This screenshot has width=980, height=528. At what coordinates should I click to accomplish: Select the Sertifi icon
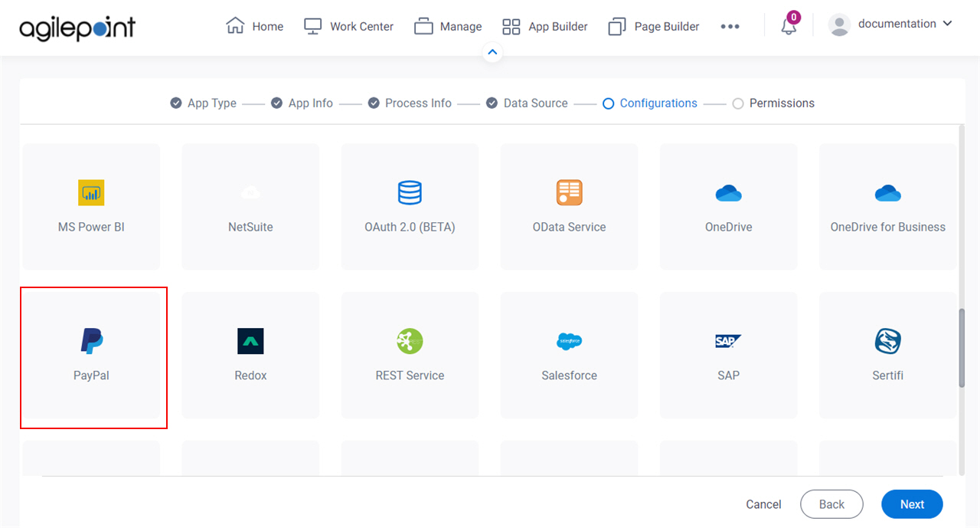(x=887, y=341)
